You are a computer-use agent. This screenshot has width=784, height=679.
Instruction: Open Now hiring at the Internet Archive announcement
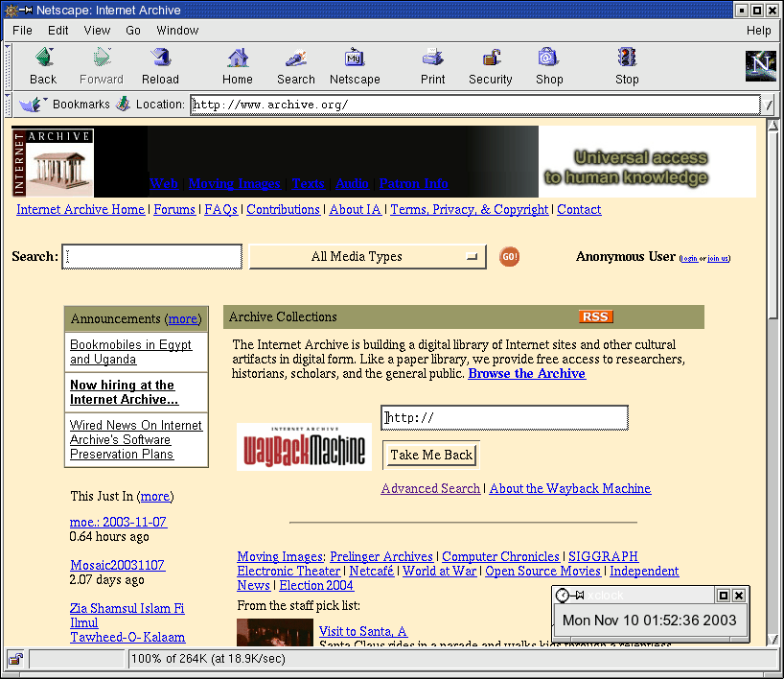click(x=124, y=392)
